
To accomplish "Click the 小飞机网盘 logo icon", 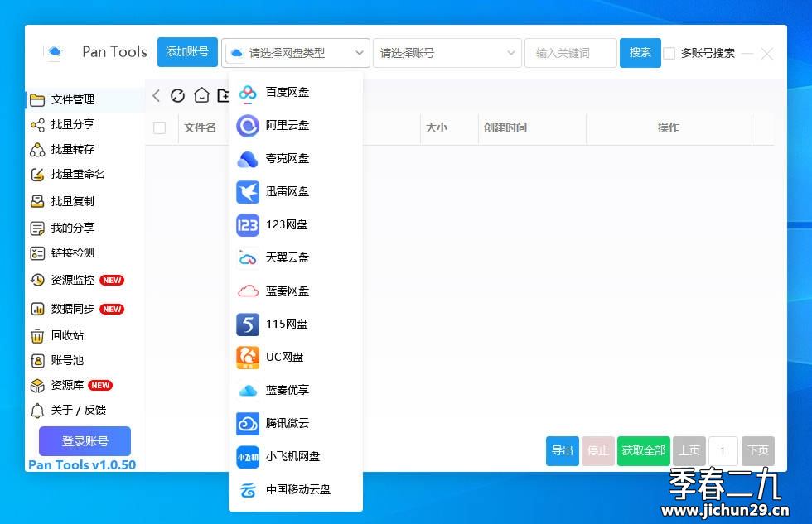I will pyautogui.click(x=248, y=457).
